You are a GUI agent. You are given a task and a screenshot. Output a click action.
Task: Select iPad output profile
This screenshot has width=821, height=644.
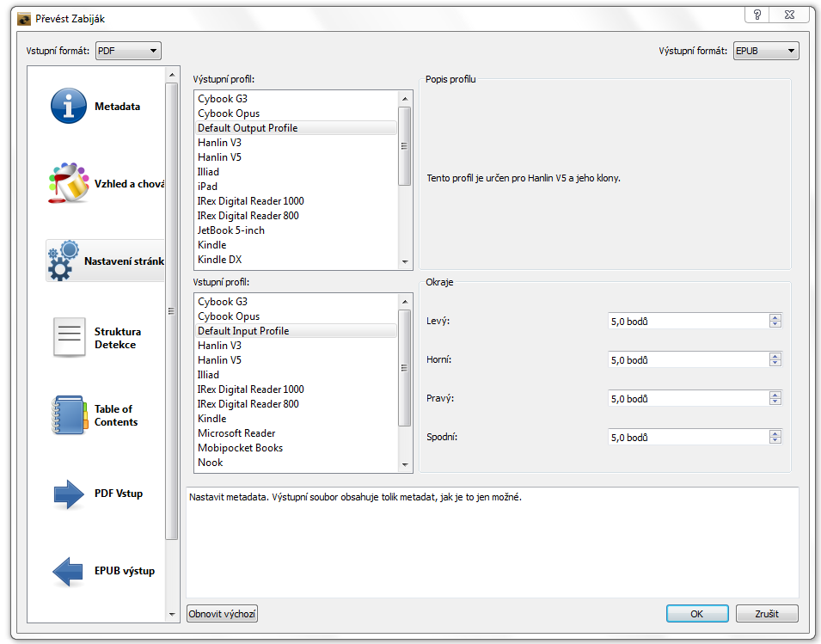(297, 187)
